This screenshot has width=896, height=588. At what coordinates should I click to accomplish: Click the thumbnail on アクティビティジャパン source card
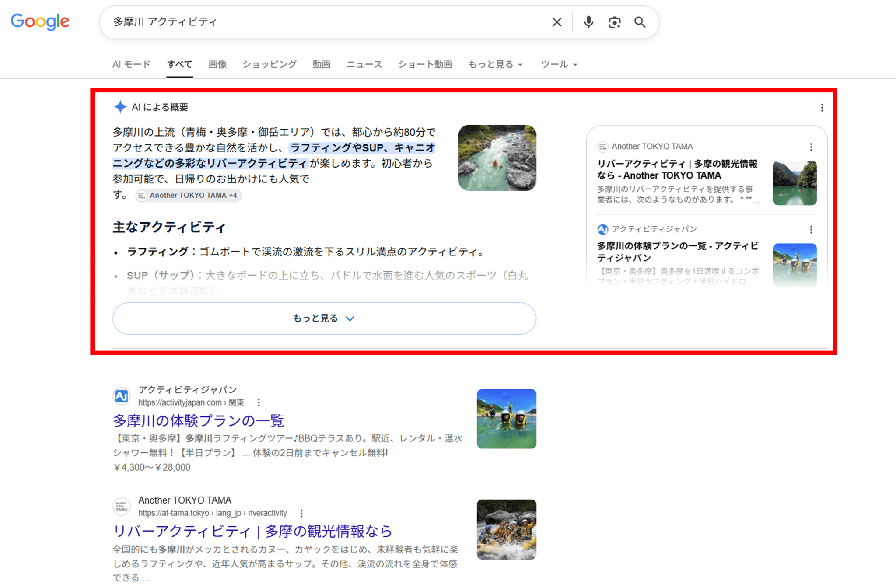click(x=794, y=265)
